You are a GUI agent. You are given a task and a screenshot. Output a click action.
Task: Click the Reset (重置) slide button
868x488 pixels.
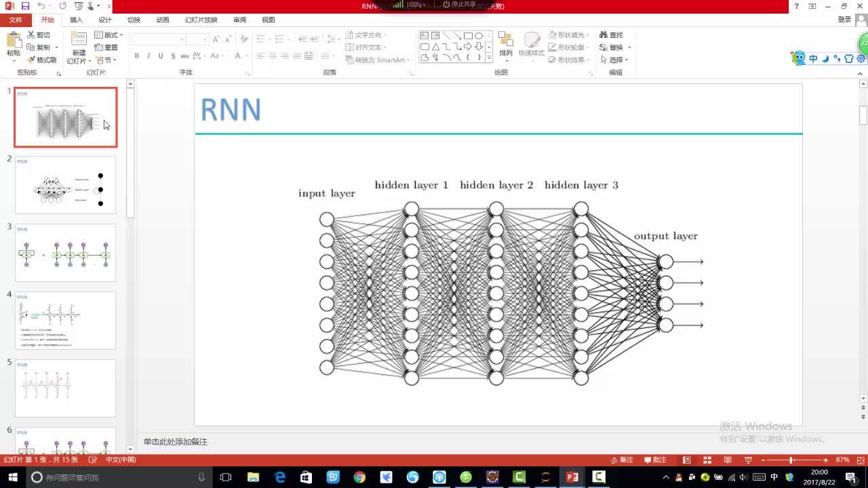pyautogui.click(x=106, y=47)
